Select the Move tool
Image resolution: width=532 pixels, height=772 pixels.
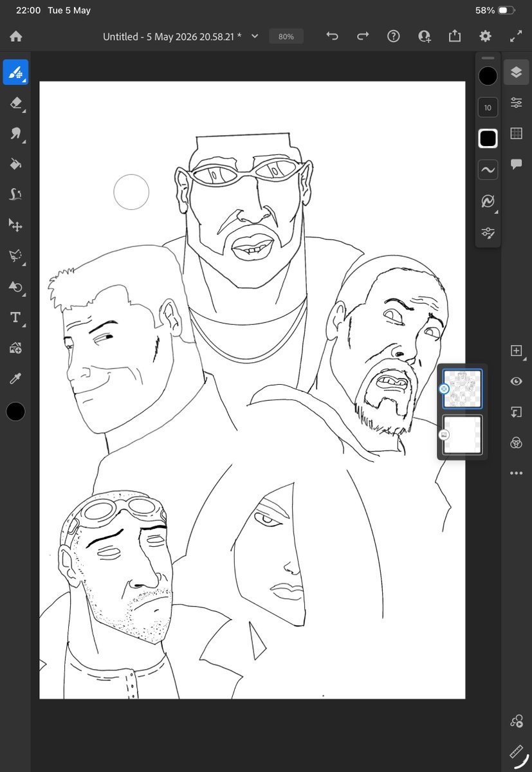coord(15,225)
